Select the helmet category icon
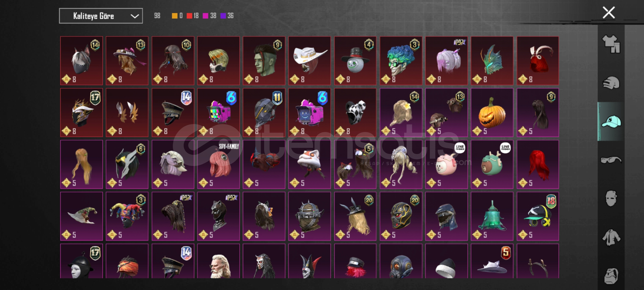The image size is (644, 290). [x=611, y=83]
